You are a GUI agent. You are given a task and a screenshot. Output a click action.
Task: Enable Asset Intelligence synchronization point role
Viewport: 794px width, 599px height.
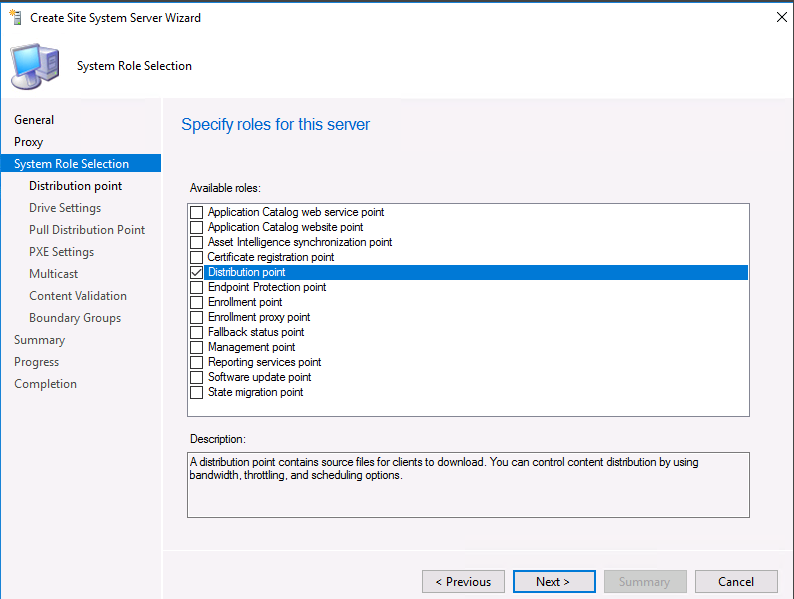coord(196,242)
